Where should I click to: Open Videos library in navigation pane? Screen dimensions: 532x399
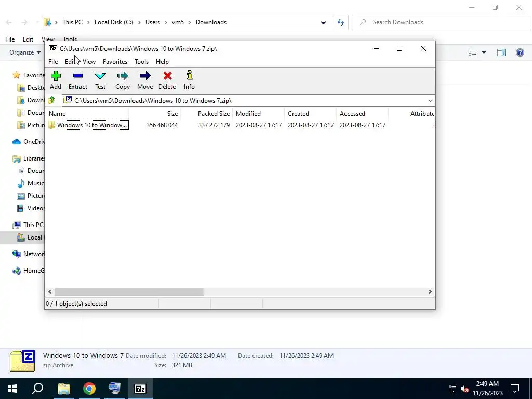click(x=31, y=208)
